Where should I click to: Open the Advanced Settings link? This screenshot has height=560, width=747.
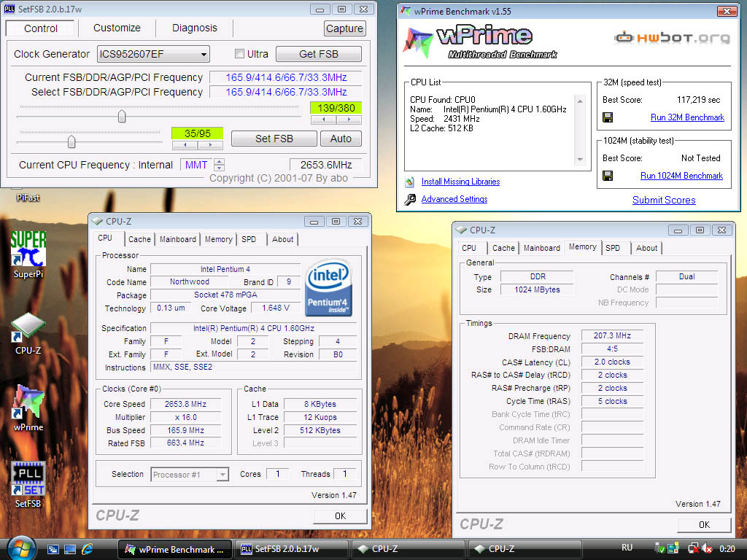tap(454, 199)
